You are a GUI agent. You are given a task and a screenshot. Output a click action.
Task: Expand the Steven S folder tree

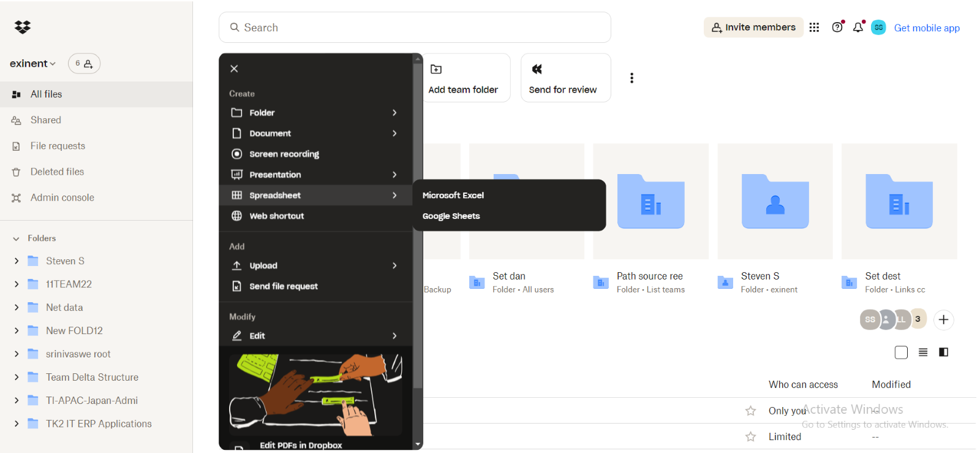17,261
